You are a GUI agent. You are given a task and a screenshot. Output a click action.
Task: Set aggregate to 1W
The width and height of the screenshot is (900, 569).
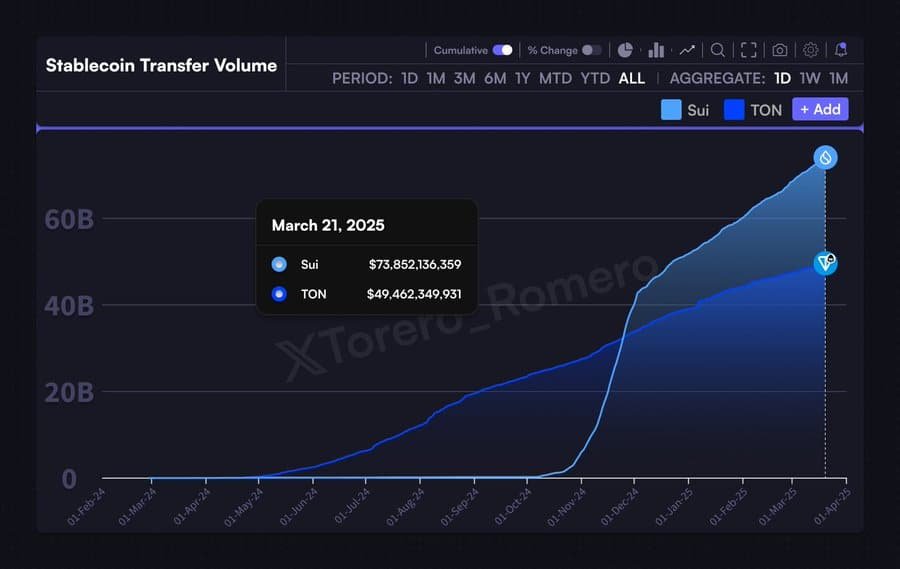click(x=810, y=78)
